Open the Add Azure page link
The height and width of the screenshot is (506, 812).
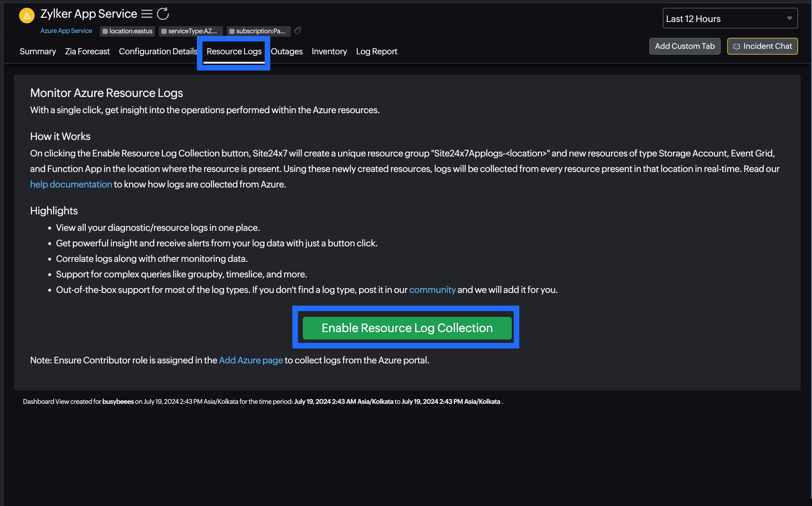(x=250, y=360)
